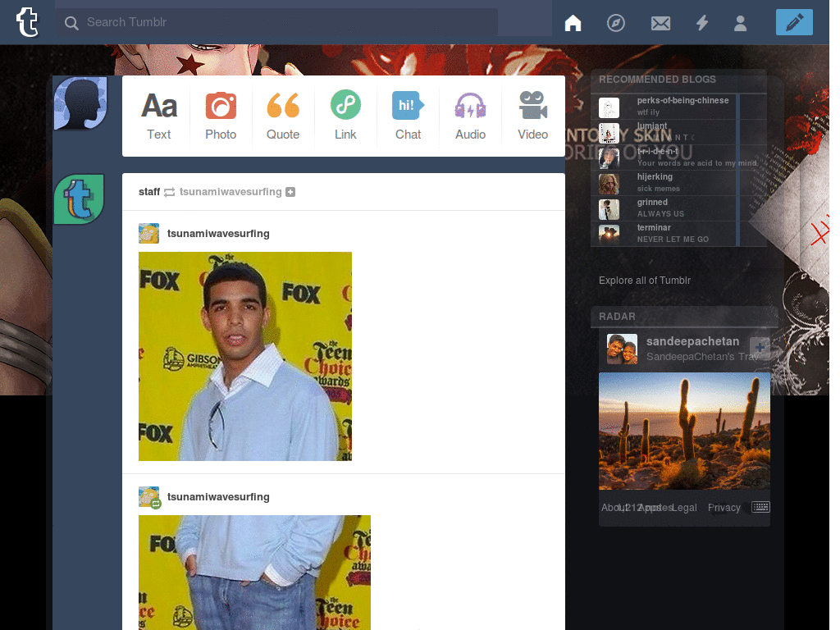Click sandeepachetan radar avatar
The height and width of the screenshot is (630, 840).
coord(622,349)
